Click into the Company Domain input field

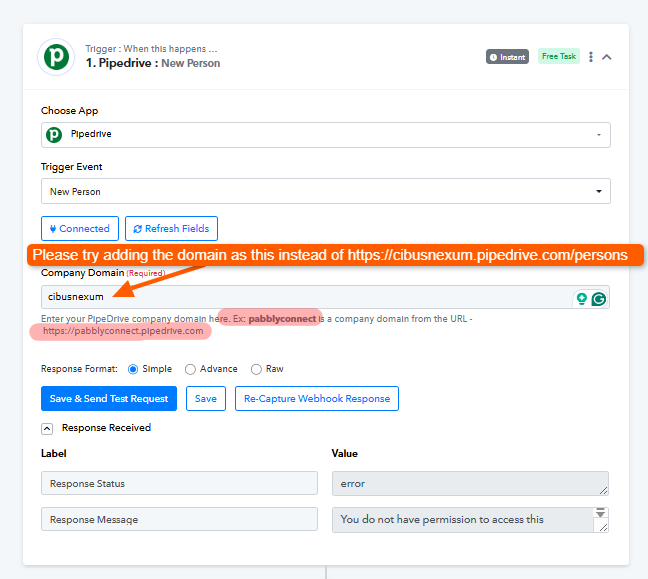click(300, 297)
